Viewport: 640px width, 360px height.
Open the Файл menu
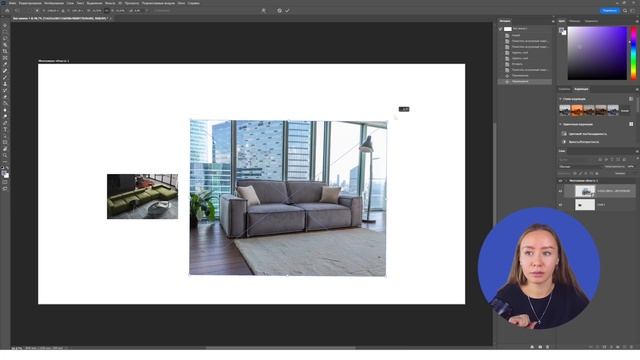pyautogui.click(x=13, y=3)
